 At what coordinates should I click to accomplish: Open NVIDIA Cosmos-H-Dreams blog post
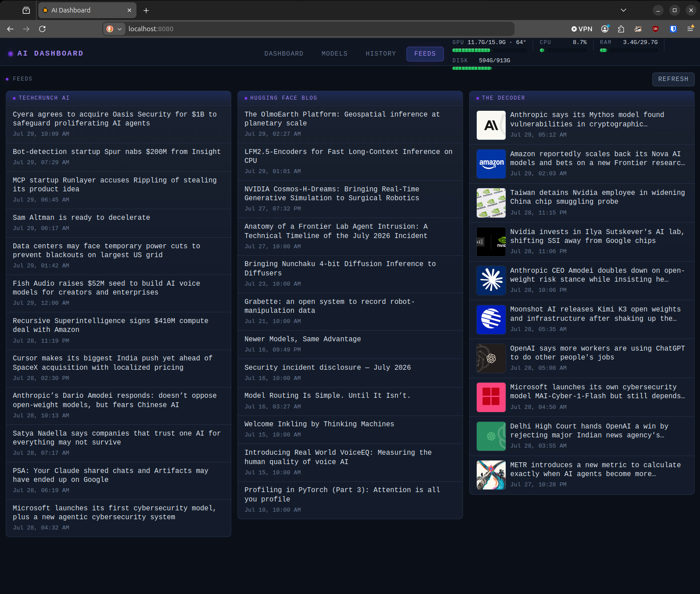[x=350, y=199]
